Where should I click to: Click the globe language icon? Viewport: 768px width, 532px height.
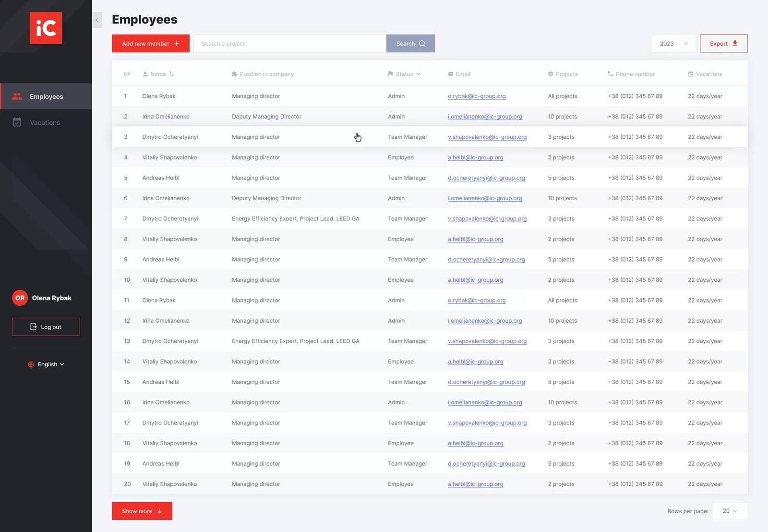(31, 364)
